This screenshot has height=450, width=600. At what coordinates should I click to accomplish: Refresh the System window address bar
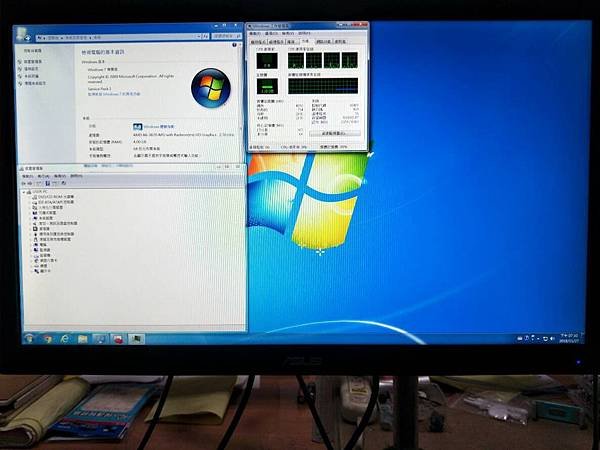(205, 36)
